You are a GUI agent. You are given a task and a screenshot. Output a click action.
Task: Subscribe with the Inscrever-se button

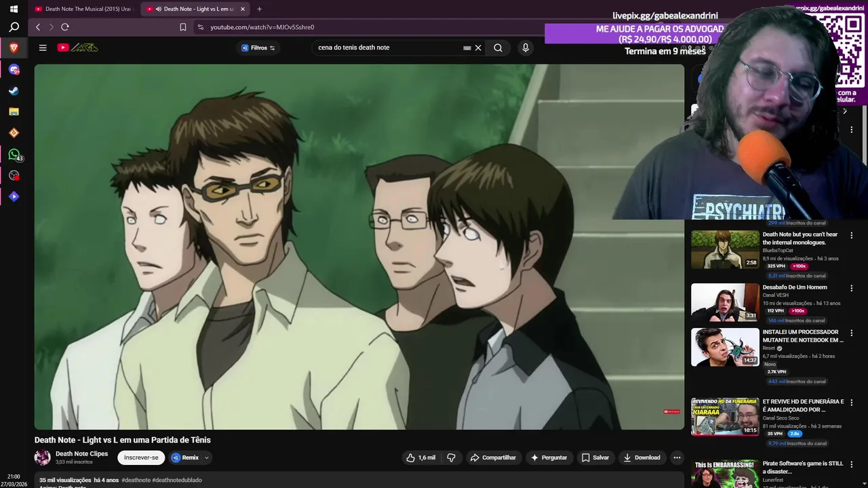pyautogui.click(x=141, y=457)
